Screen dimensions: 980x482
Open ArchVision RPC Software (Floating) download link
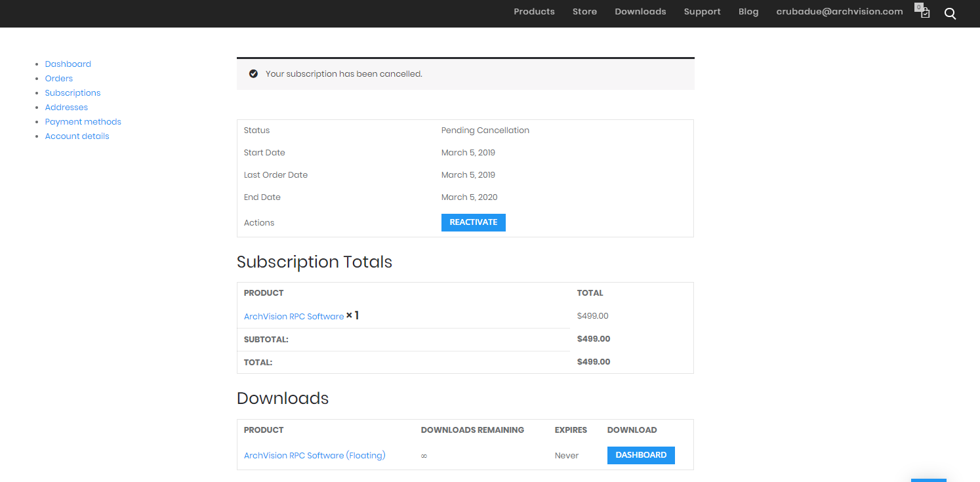[315, 456]
